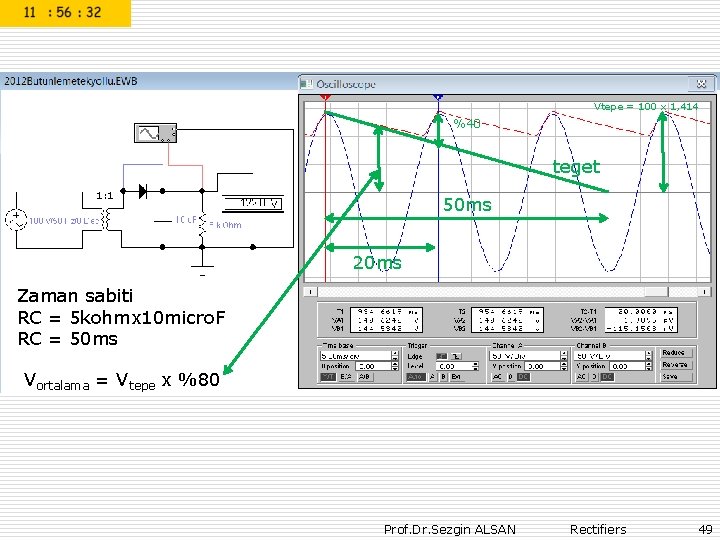Set Channel A coupling to 0
720x540 pixels.
(x=511, y=377)
